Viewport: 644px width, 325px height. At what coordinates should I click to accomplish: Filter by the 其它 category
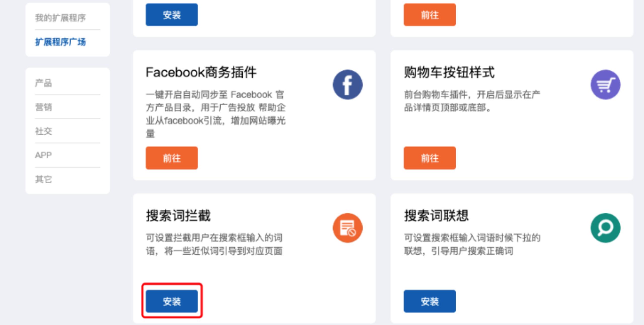pyautogui.click(x=44, y=179)
